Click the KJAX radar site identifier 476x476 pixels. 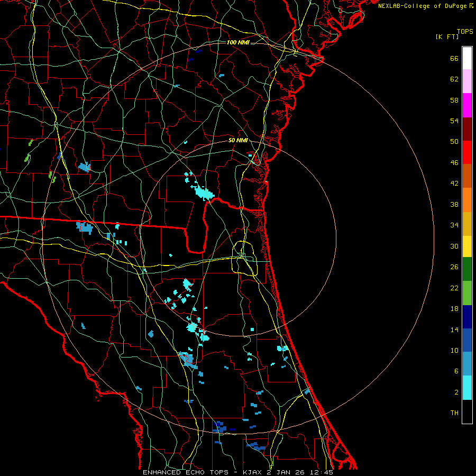tap(253, 472)
